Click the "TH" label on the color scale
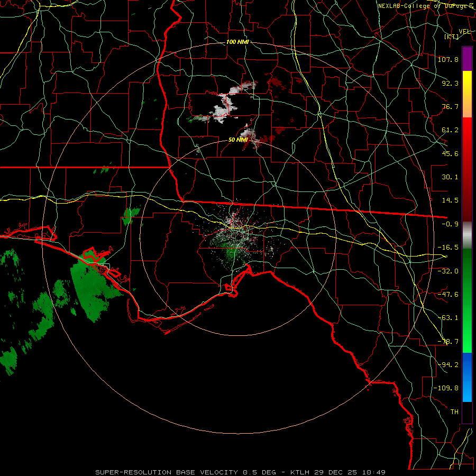 tap(454, 411)
